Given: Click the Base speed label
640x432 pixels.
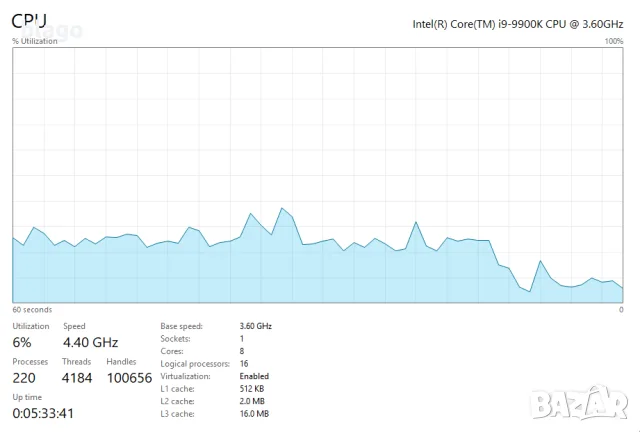Looking at the screenshot, I should pyautogui.click(x=181, y=326).
